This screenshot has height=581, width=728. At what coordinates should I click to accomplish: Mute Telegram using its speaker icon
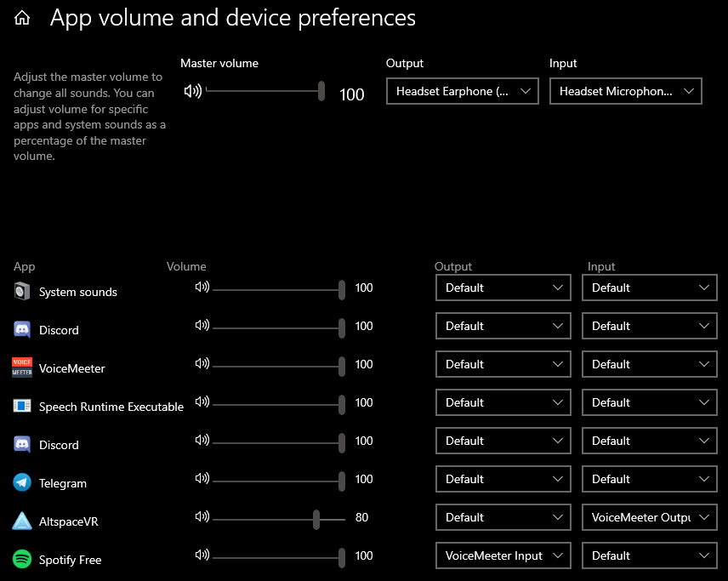(202, 478)
